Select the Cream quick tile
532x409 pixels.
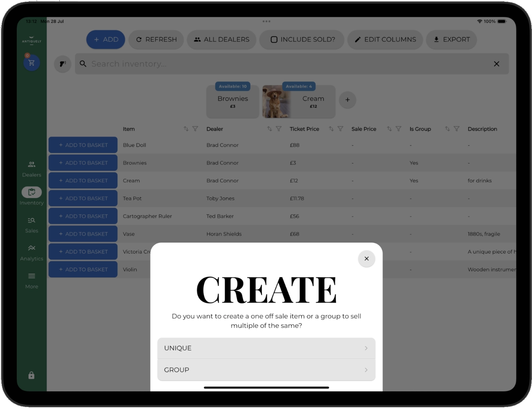coord(299,101)
